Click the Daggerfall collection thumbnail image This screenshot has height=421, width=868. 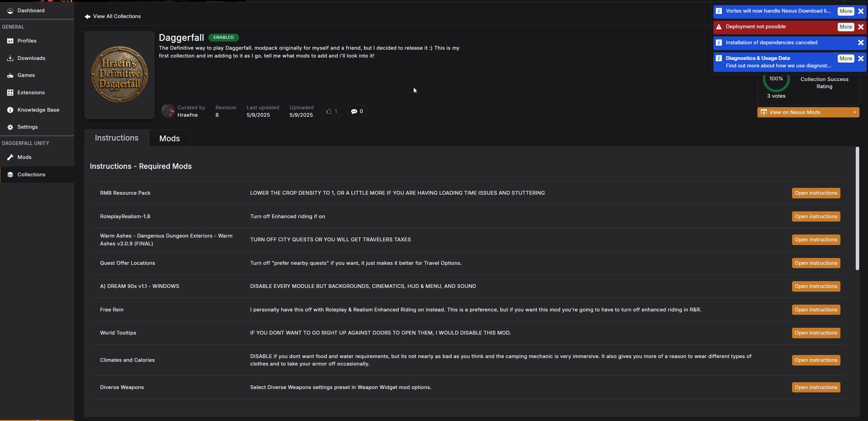[120, 75]
